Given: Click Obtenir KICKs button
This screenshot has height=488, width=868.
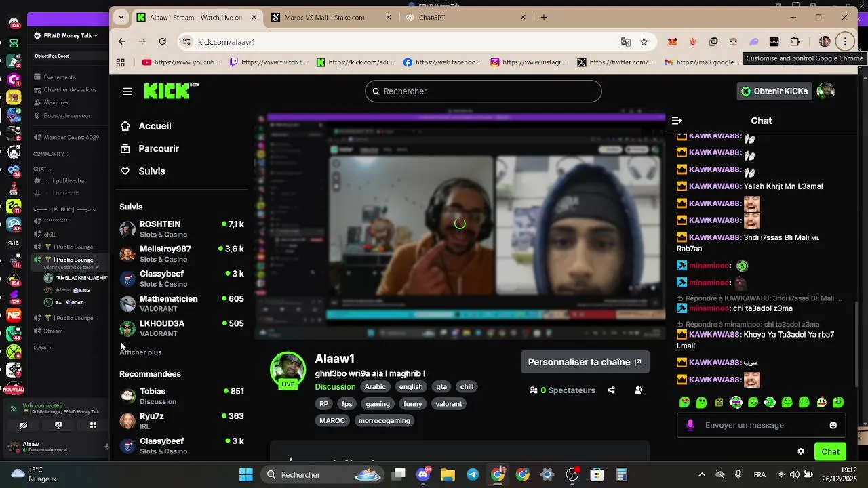Looking at the screenshot, I should click(x=774, y=91).
